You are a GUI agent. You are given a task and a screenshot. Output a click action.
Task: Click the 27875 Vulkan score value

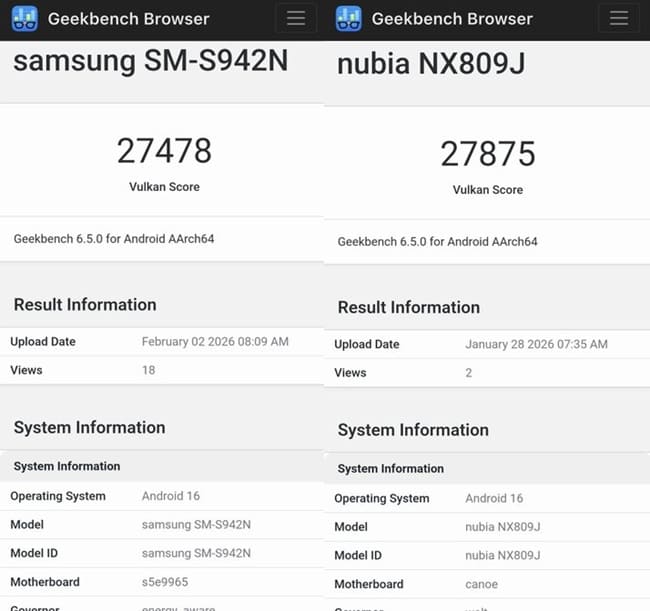[488, 153]
